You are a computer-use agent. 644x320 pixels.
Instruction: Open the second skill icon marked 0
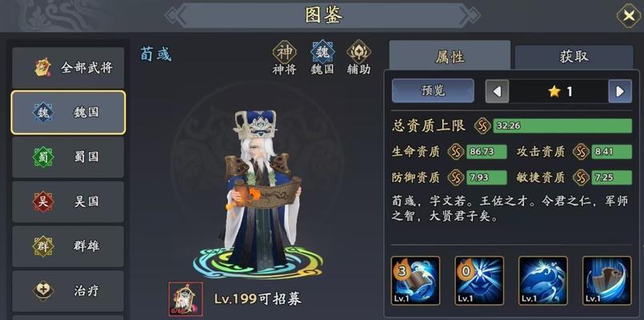(479, 281)
